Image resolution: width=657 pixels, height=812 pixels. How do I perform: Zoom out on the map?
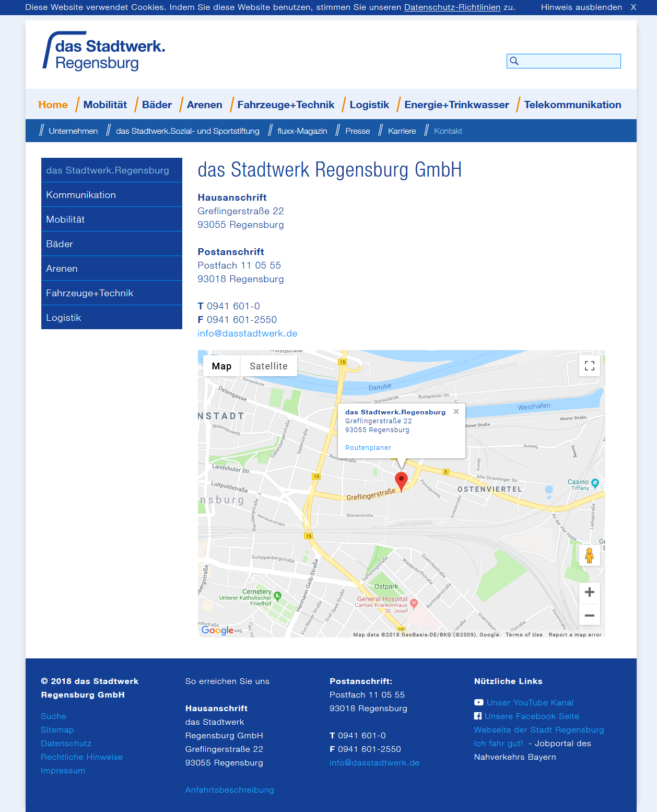(x=590, y=615)
